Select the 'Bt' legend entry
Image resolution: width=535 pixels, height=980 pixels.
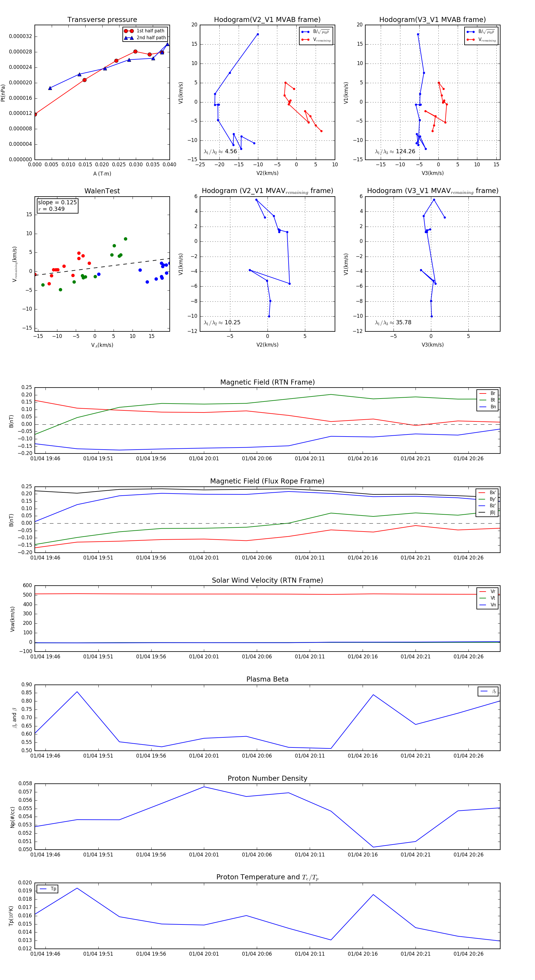tap(487, 400)
